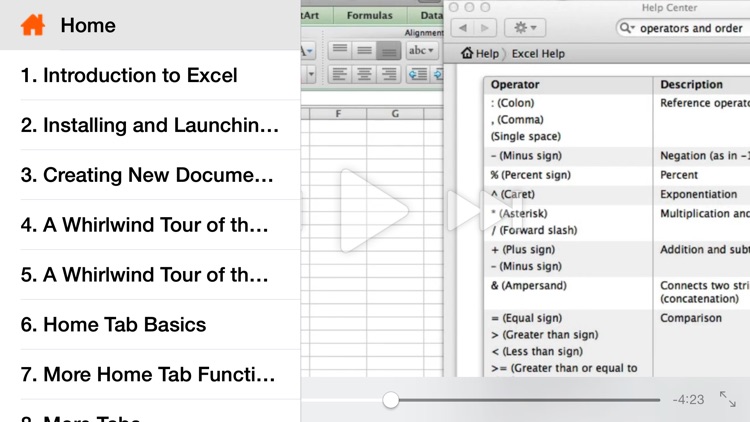The width and height of the screenshot is (750, 422).
Task: Open the font color A dropdown arrow
Action: point(310,51)
